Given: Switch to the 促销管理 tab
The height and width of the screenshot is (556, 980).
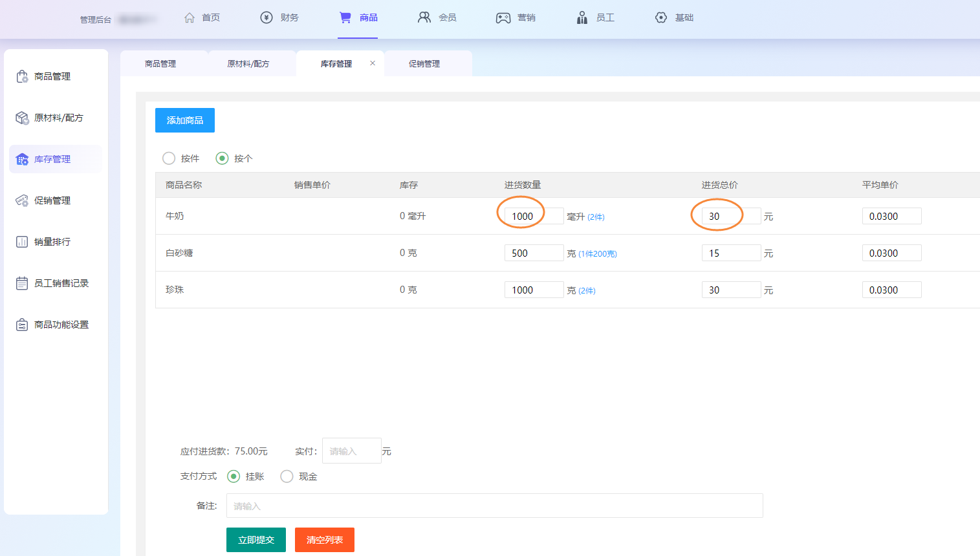Looking at the screenshot, I should [x=424, y=64].
